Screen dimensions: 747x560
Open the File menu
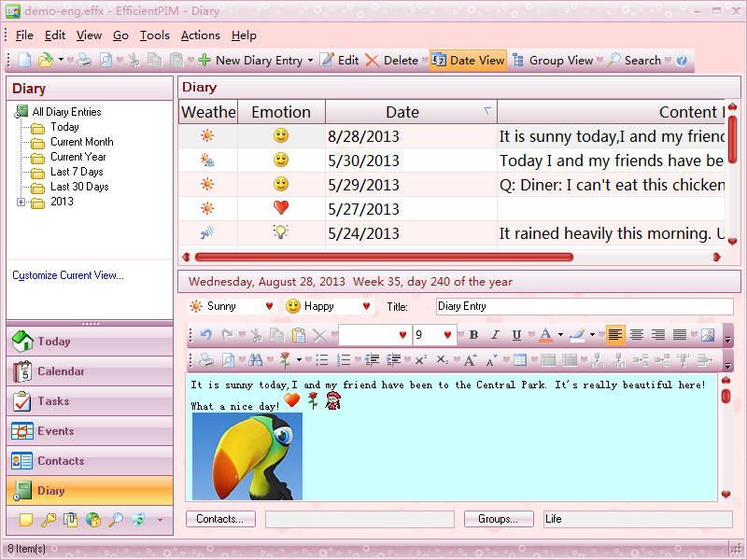coord(24,35)
